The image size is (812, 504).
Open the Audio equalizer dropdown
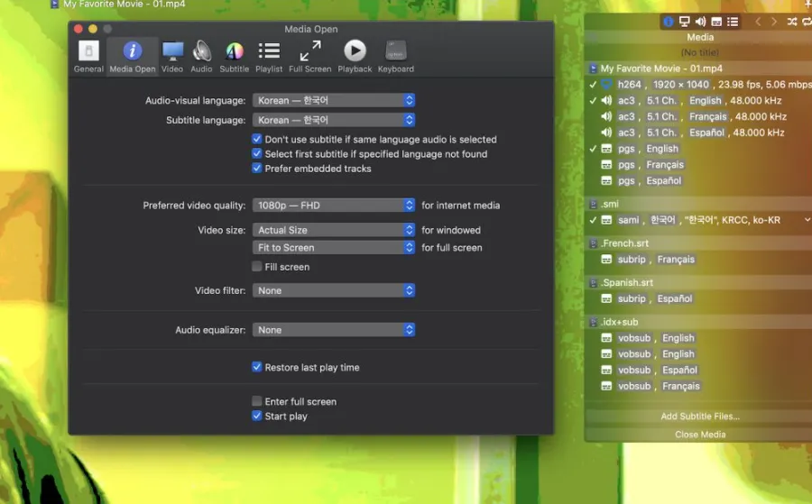click(334, 330)
